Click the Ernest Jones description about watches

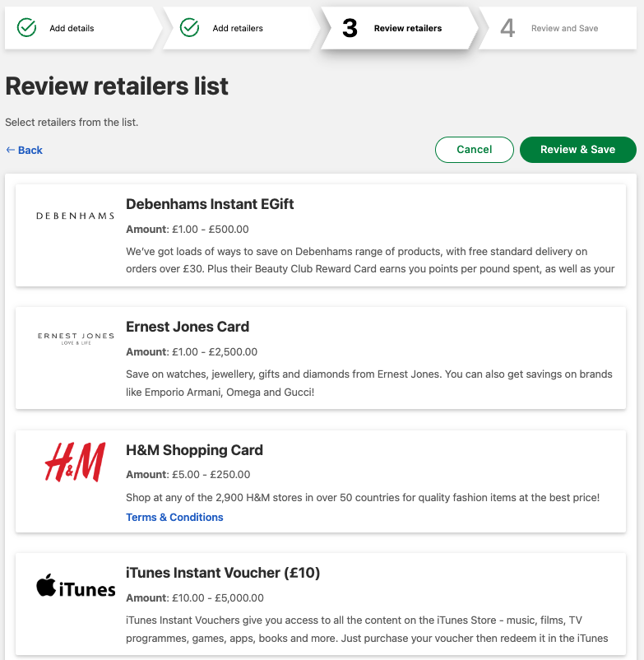pos(369,383)
